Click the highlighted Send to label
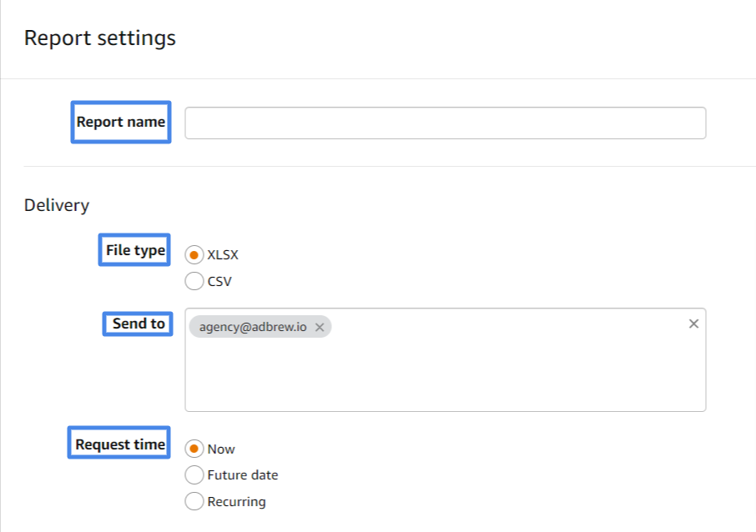This screenshot has height=532, width=756. coord(138,324)
